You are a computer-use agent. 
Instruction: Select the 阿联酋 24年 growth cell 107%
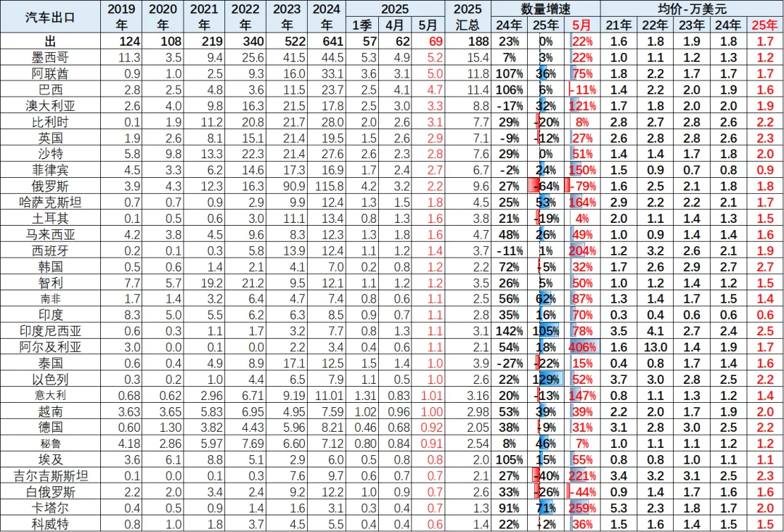[x=510, y=73]
